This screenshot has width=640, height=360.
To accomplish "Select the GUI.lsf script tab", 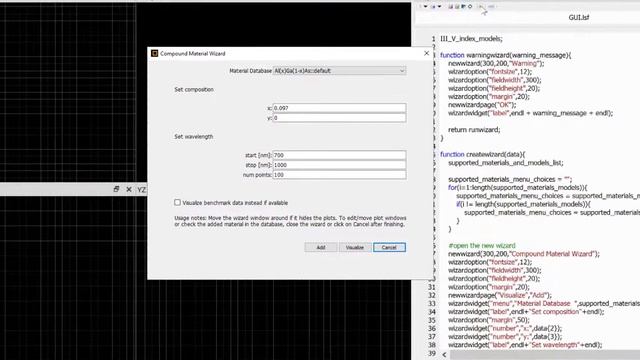I will point(578,18).
